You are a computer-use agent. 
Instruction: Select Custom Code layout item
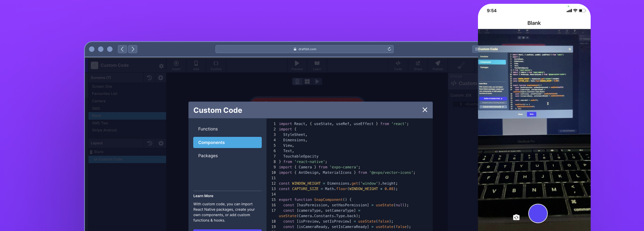pyautogui.click(x=127, y=159)
